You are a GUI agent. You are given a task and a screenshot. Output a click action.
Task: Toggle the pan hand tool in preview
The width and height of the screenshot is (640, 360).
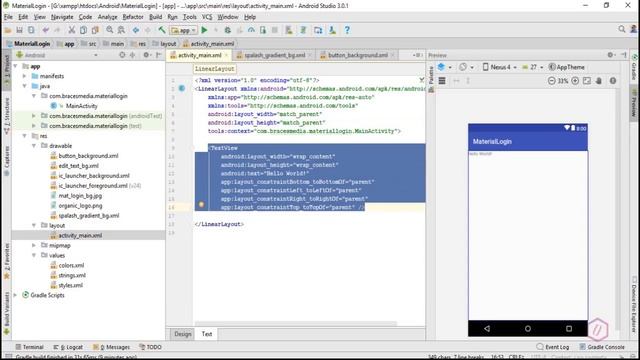point(599,81)
